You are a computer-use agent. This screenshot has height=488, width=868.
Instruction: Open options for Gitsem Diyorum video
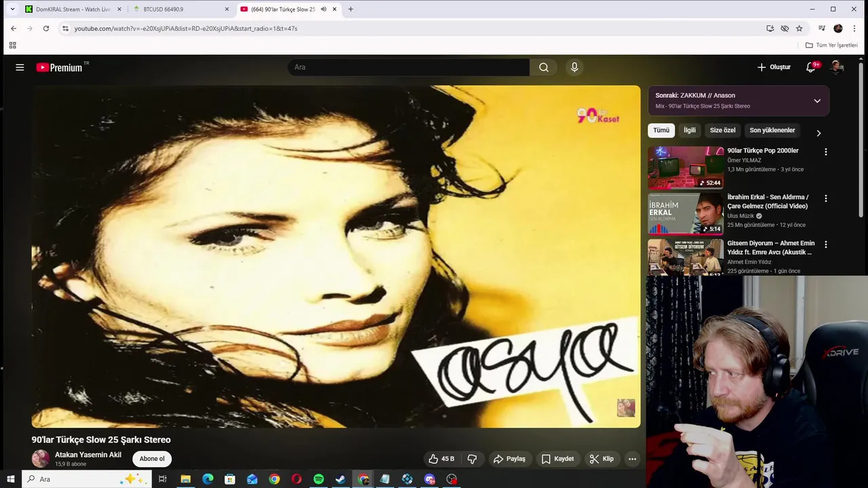tap(825, 244)
